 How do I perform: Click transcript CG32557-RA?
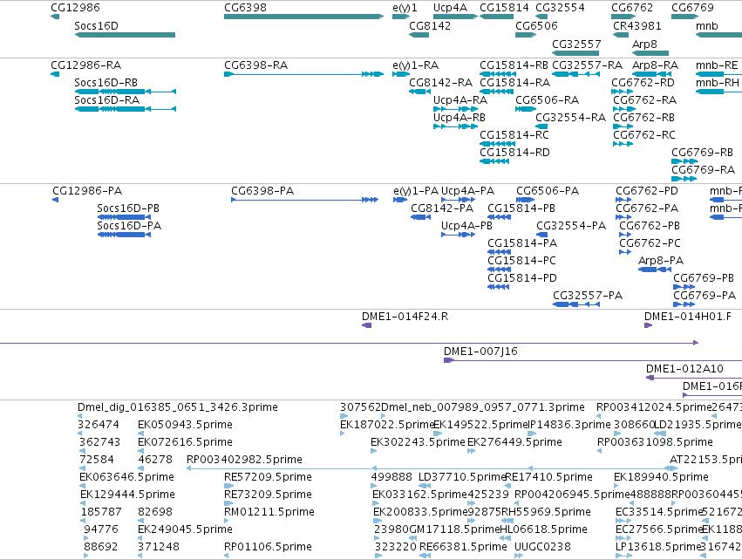pyautogui.click(x=576, y=74)
